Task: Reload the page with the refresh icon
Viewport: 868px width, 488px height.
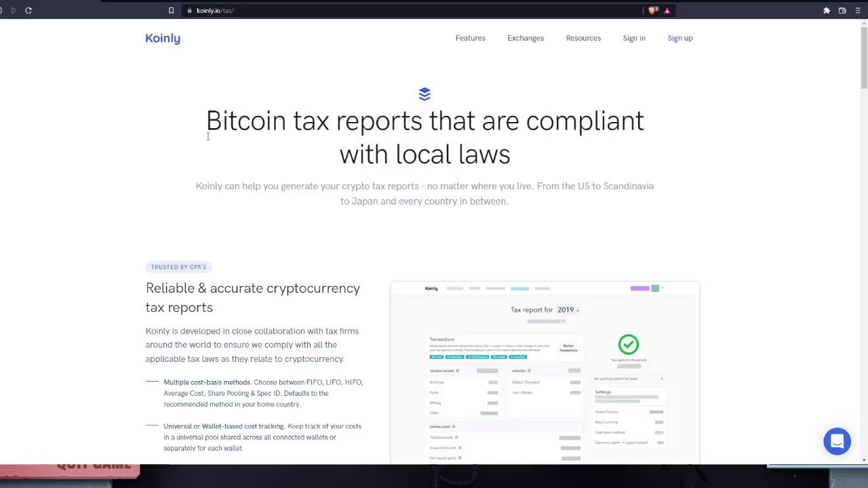Action: click(28, 10)
